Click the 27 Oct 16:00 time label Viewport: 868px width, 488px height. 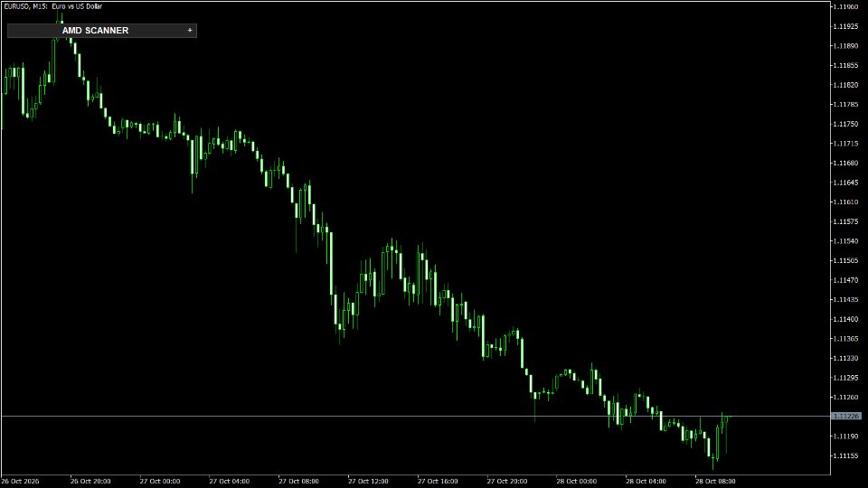pos(438,482)
